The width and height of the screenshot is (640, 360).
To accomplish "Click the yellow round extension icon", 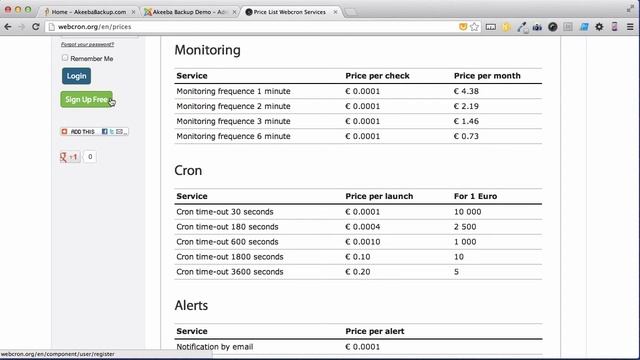I will 506,27.
